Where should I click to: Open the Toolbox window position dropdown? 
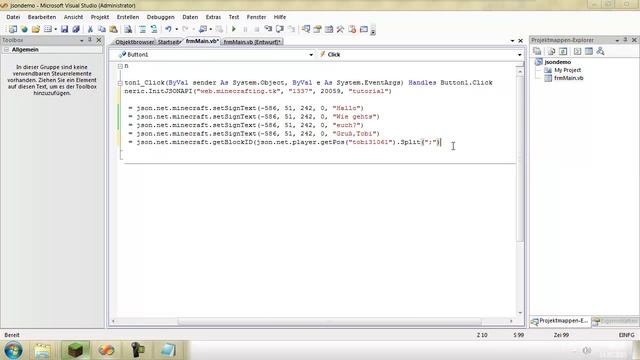[x=82, y=40]
